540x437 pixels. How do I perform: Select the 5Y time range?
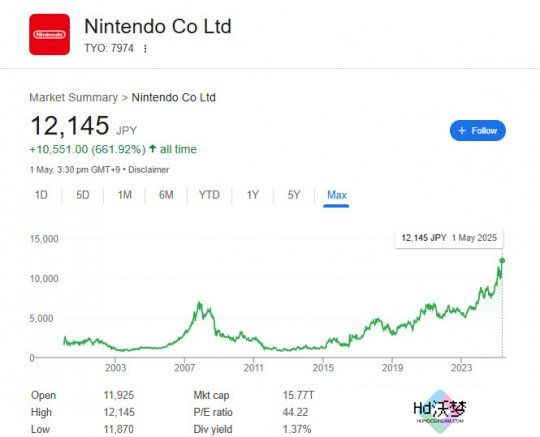pos(294,195)
